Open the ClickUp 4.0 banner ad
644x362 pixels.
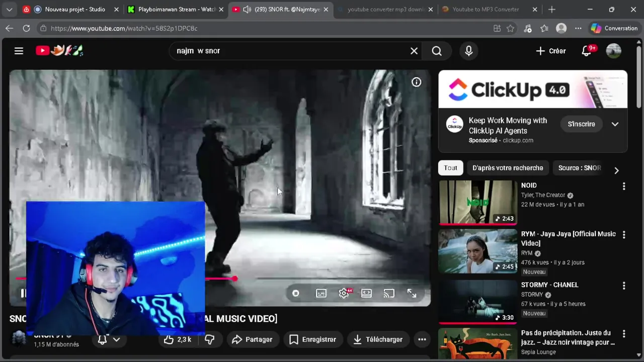pyautogui.click(x=533, y=89)
